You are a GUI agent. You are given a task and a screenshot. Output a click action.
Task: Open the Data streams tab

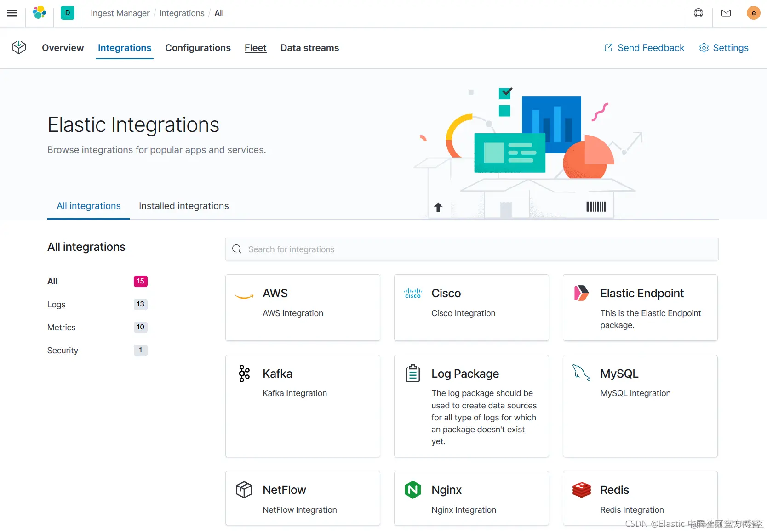[x=309, y=48]
